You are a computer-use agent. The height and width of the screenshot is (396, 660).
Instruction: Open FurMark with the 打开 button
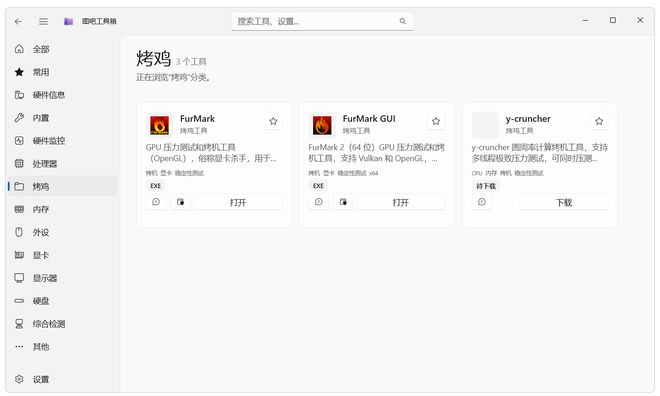click(x=238, y=202)
